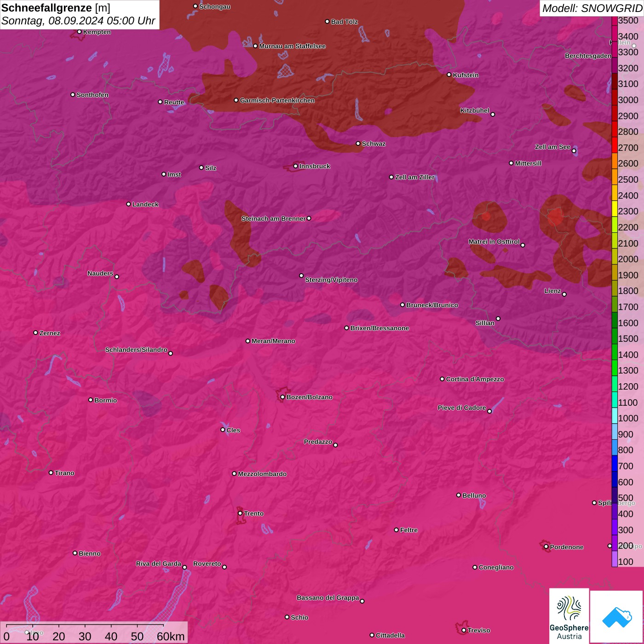Click the Sonthofen label
Image resolution: width=644 pixels, height=644 pixels.
tap(92, 95)
